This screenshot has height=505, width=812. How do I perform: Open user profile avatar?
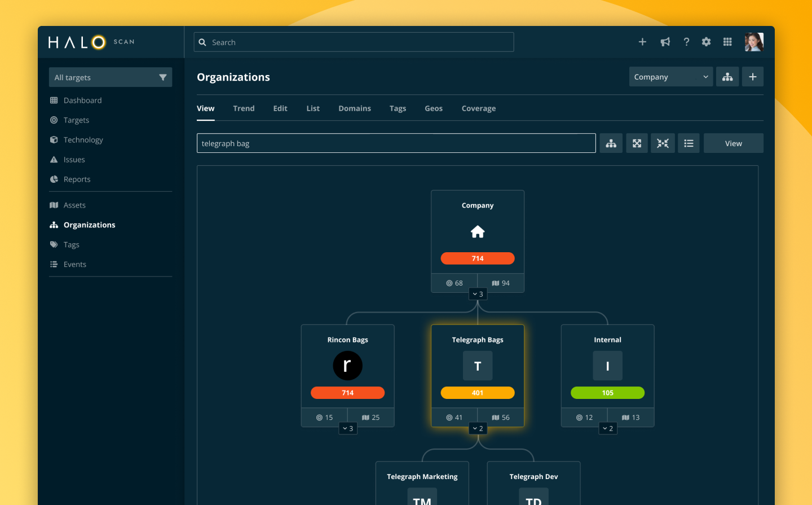(754, 42)
